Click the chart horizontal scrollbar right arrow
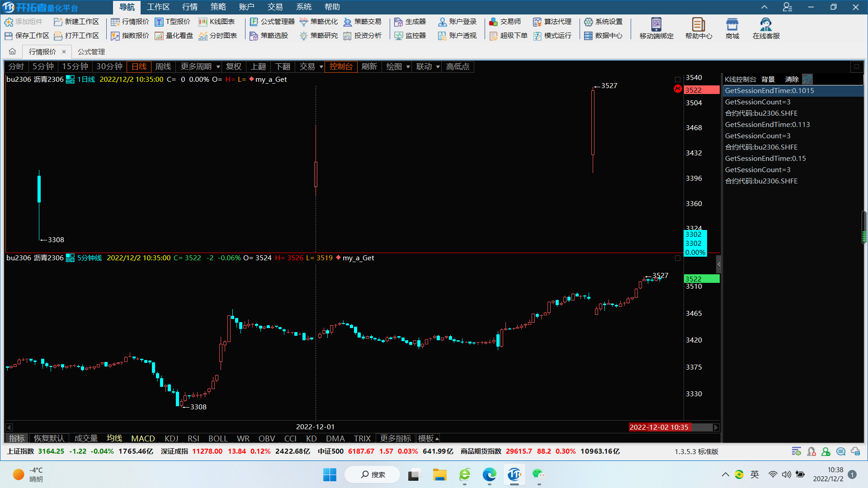The image size is (868, 488). (x=716, y=427)
